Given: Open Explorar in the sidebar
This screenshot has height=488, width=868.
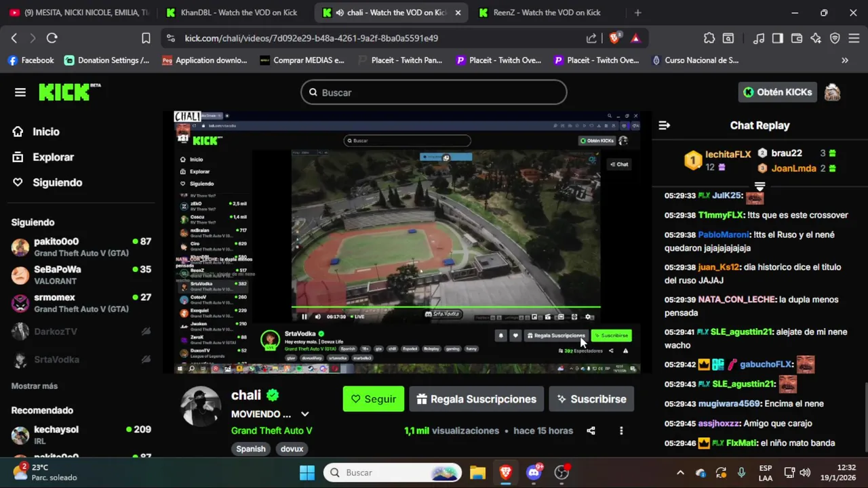Looking at the screenshot, I should click(x=43, y=157).
